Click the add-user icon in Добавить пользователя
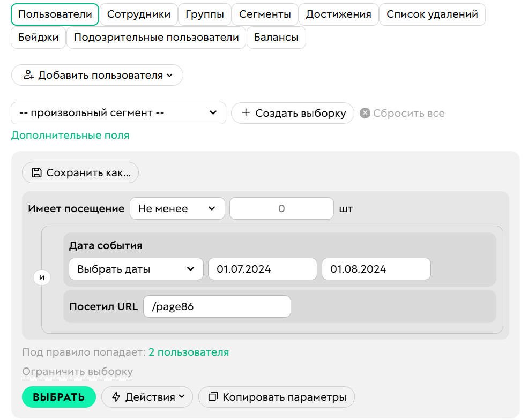528x420 pixels. [x=29, y=75]
